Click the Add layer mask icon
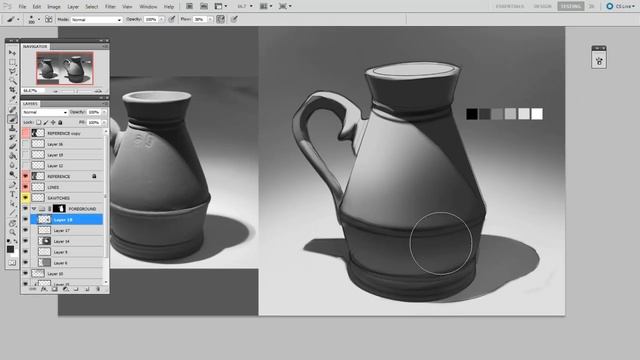Viewport: 640px width, 360px height. click(54, 289)
